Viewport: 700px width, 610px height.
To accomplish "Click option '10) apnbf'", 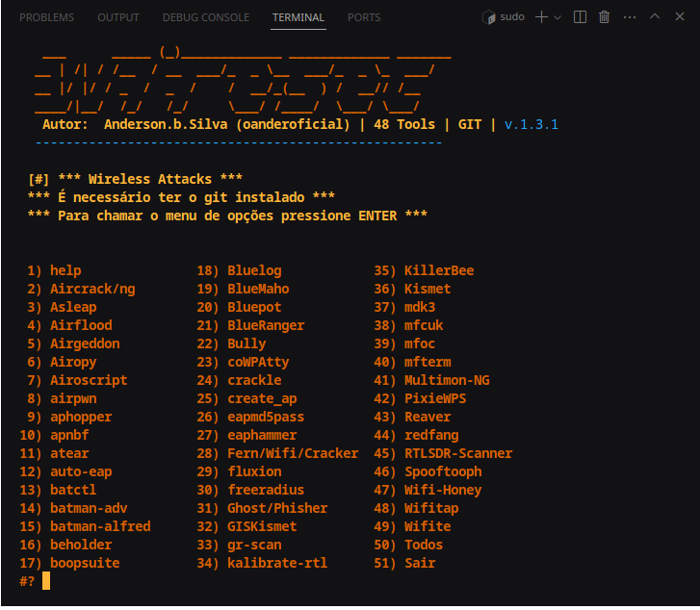I will pos(54,435).
